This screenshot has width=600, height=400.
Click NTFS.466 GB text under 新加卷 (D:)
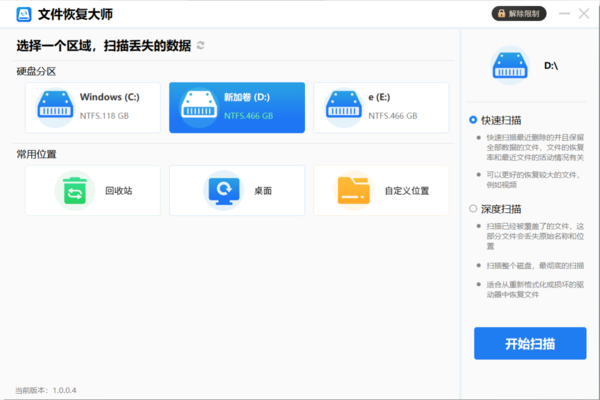pos(248,116)
